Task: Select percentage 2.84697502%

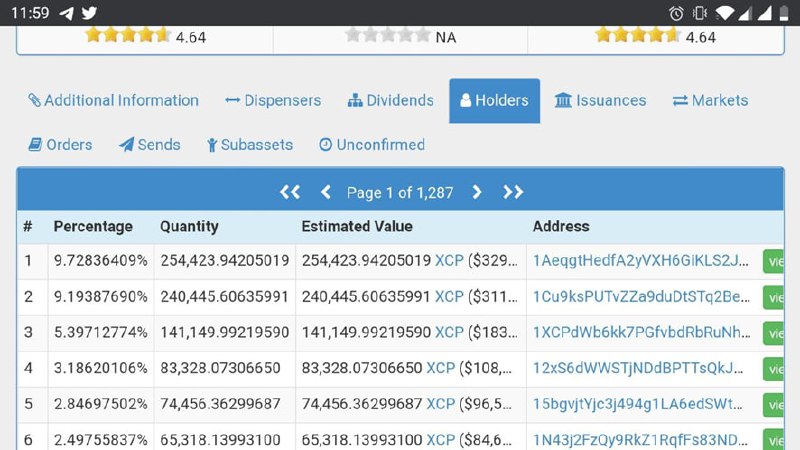Action: (x=101, y=404)
